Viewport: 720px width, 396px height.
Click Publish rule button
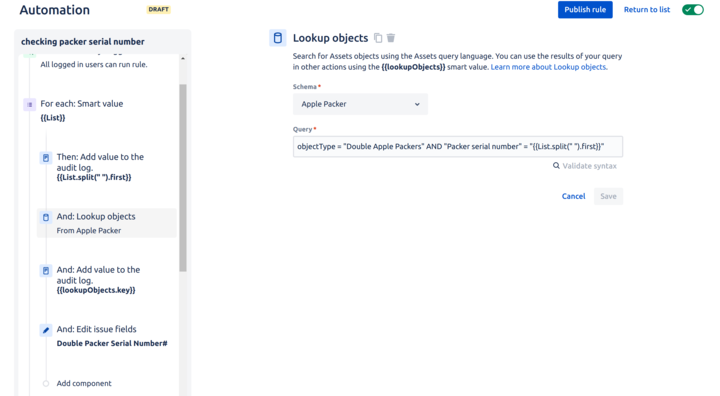585,10
